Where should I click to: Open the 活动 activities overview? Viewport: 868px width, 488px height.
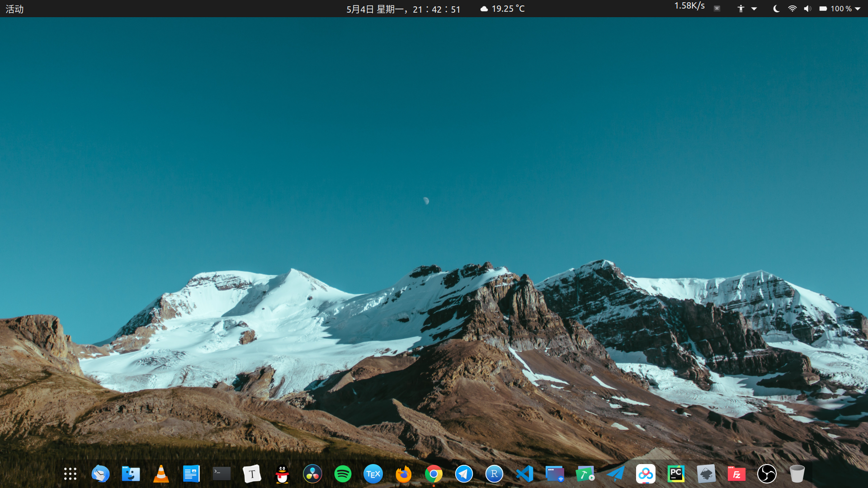[14, 9]
